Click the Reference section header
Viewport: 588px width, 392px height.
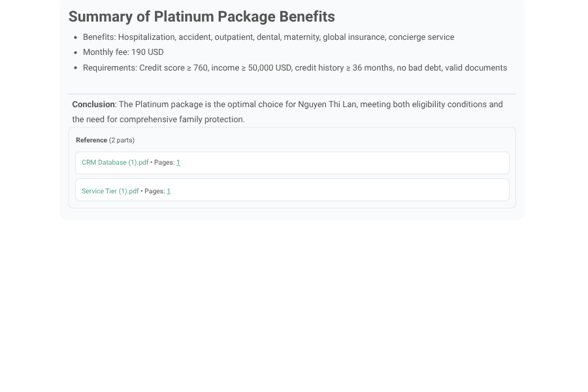point(91,140)
